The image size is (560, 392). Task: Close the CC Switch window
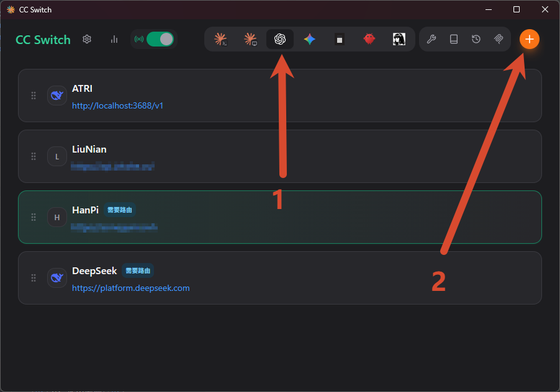click(545, 10)
